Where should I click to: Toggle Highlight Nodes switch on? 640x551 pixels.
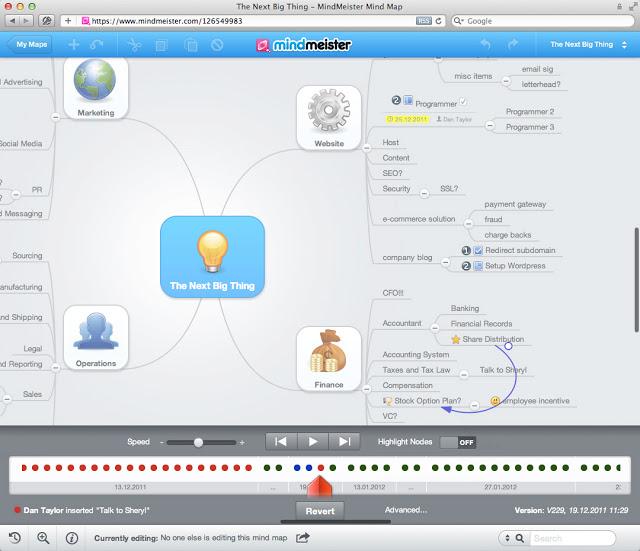[x=458, y=442]
